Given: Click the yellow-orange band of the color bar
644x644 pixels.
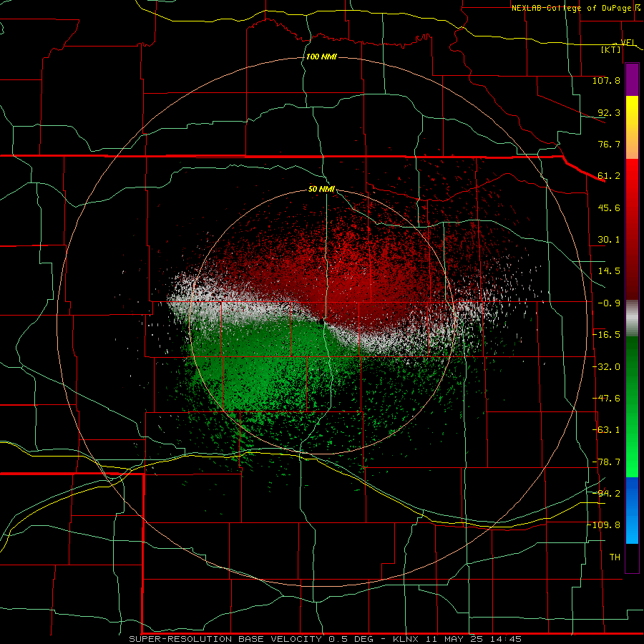Looking at the screenshot, I should (632, 127).
